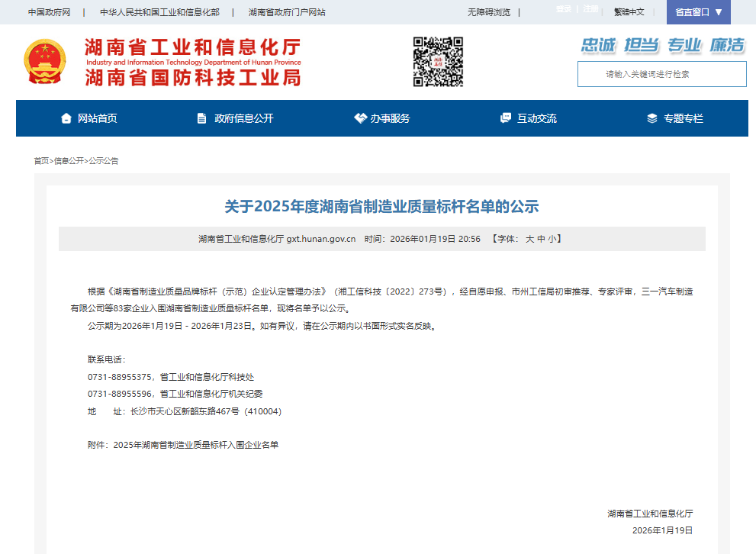Click the 无障碍浏览 link

489,12
